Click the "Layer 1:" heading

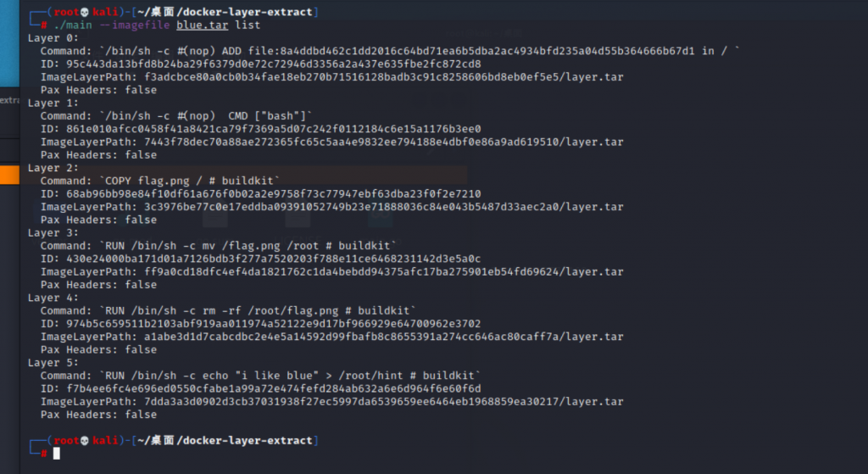tap(53, 103)
